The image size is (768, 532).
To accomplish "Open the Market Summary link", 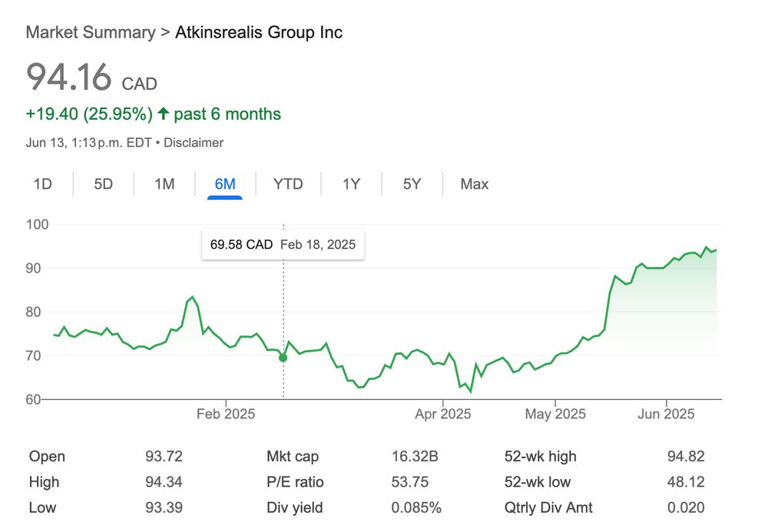I will click(x=90, y=32).
